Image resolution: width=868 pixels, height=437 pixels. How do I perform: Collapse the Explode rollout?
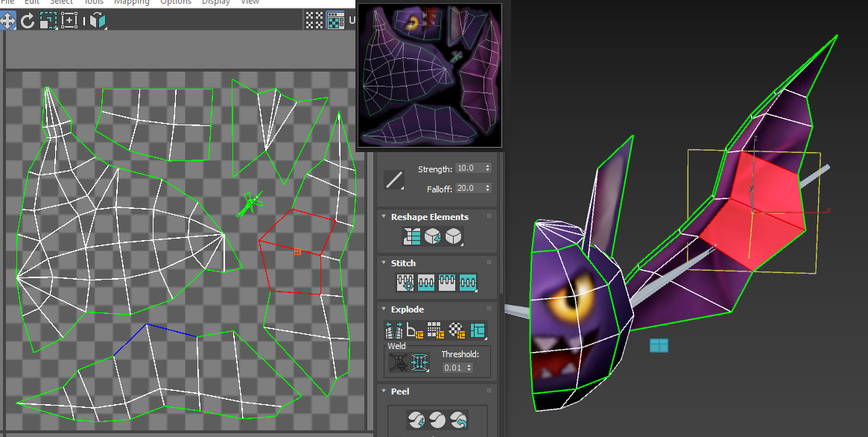point(384,309)
